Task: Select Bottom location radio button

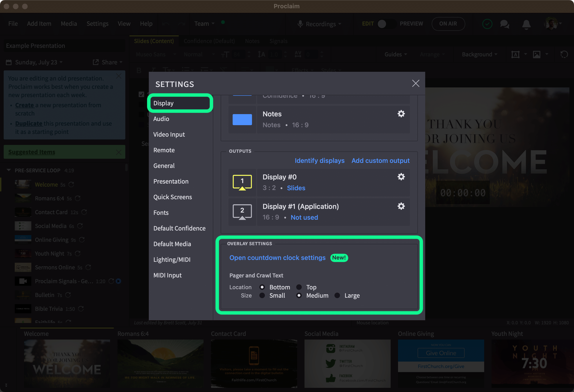Action: tap(262, 287)
